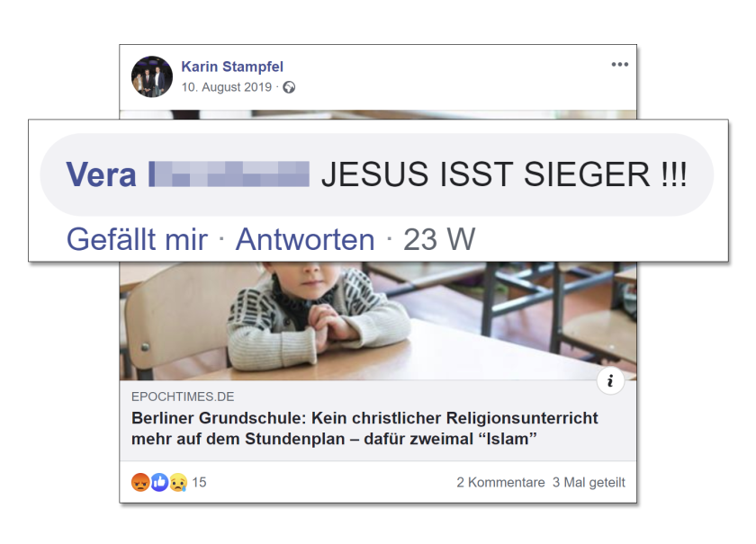
Task: Open the EPOCHTIMES.DE source link
Action: pos(183,397)
